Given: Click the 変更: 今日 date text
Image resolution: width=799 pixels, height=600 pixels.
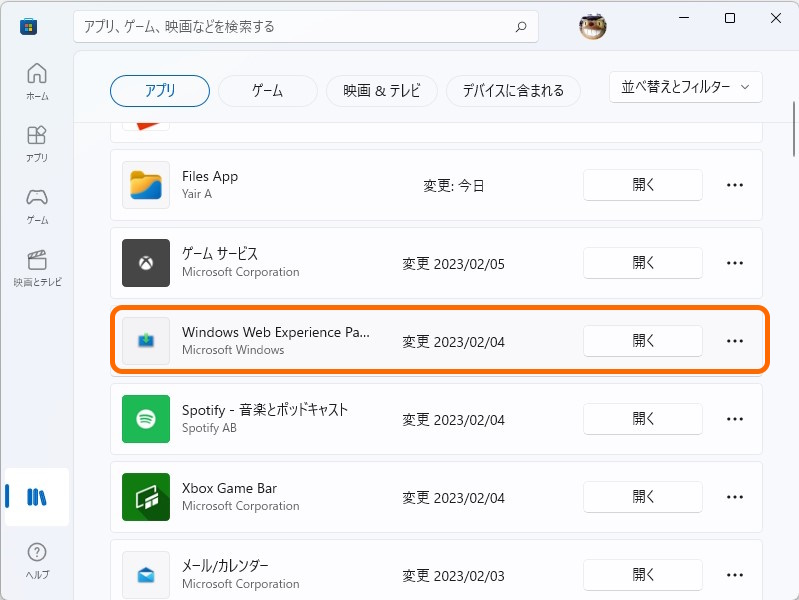Looking at the screenshot, I should [454, 186].
